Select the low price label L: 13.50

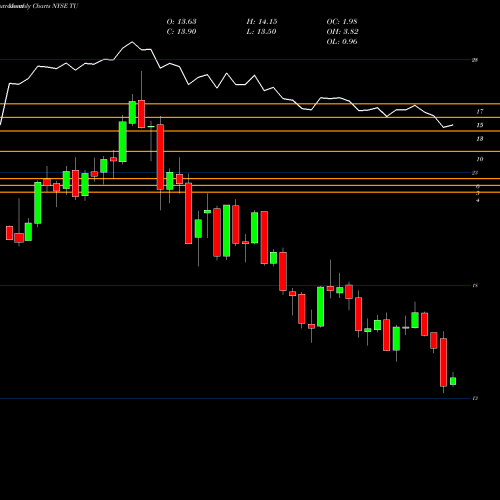(x=261, y=32)
